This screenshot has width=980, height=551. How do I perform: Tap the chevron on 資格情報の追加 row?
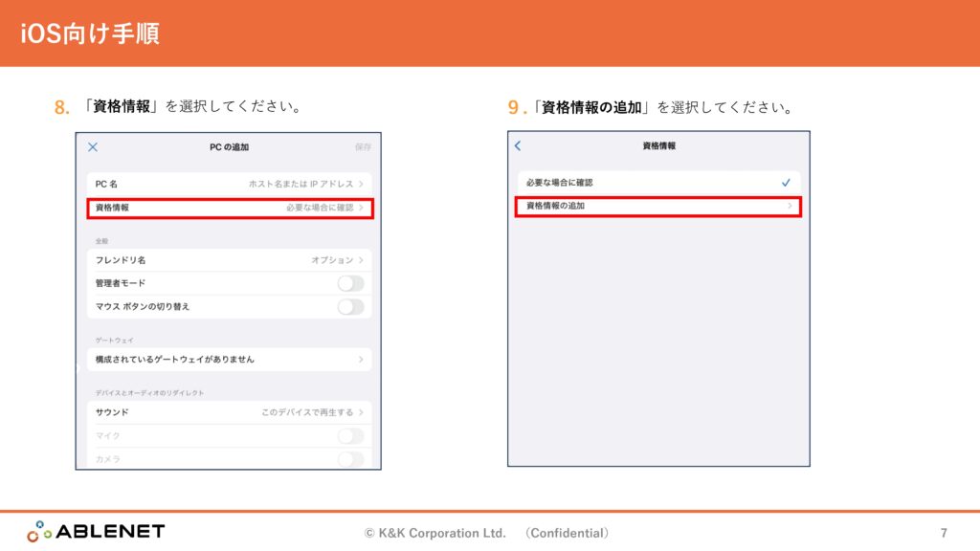[x=790, y=207]
